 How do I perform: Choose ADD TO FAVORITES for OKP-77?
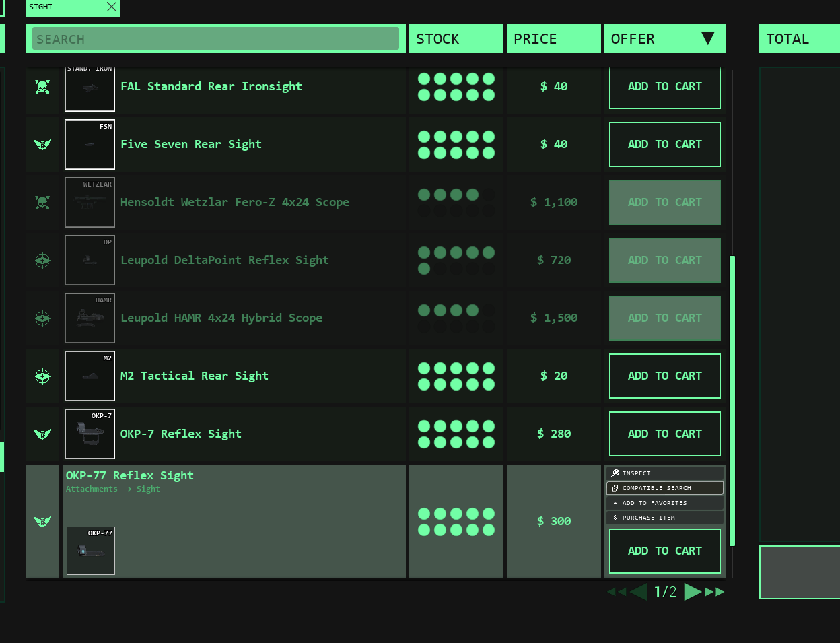pyautogui.click(x=665, y=503)
